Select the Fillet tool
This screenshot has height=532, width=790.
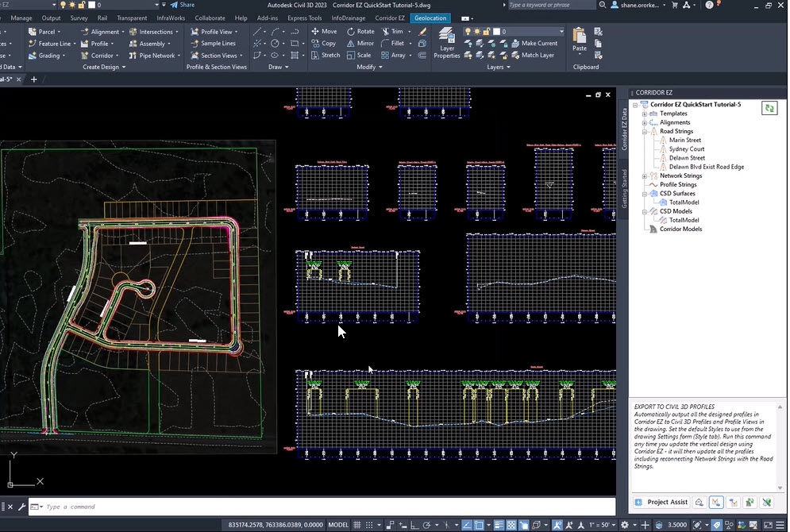click(392, 44)
